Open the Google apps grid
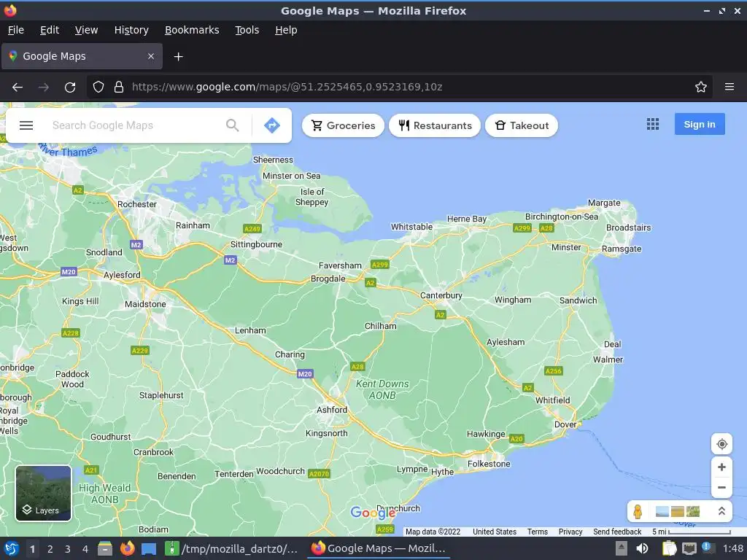The height and width of the screenshot is (560, 747). tap(653, 124)
